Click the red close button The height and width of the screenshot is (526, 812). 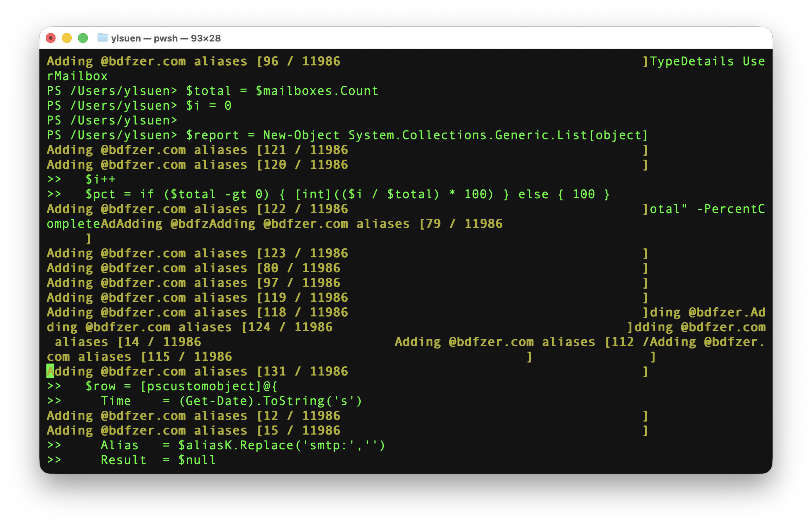51,38
